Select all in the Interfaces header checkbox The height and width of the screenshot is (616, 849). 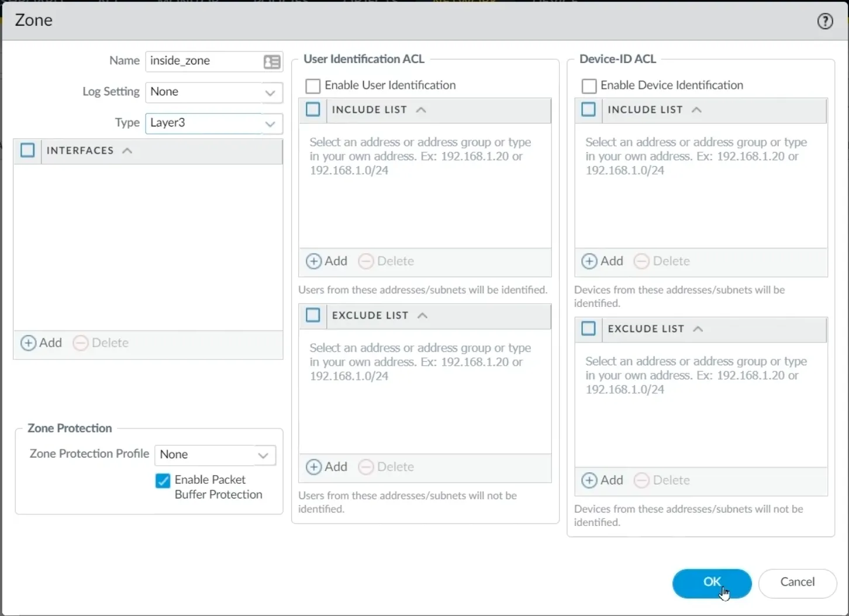[x=27, y=151]
